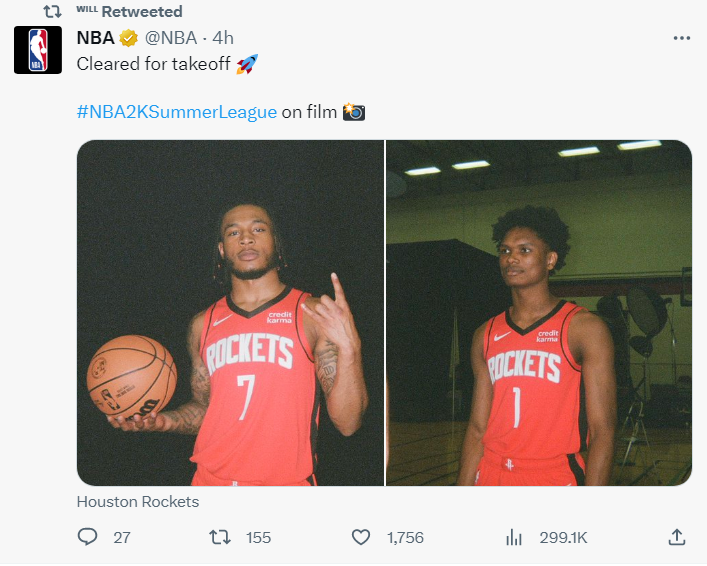Click the 'Cleared for takeoff' tweet text
707x566 pixels.
(x=154, y=64)
